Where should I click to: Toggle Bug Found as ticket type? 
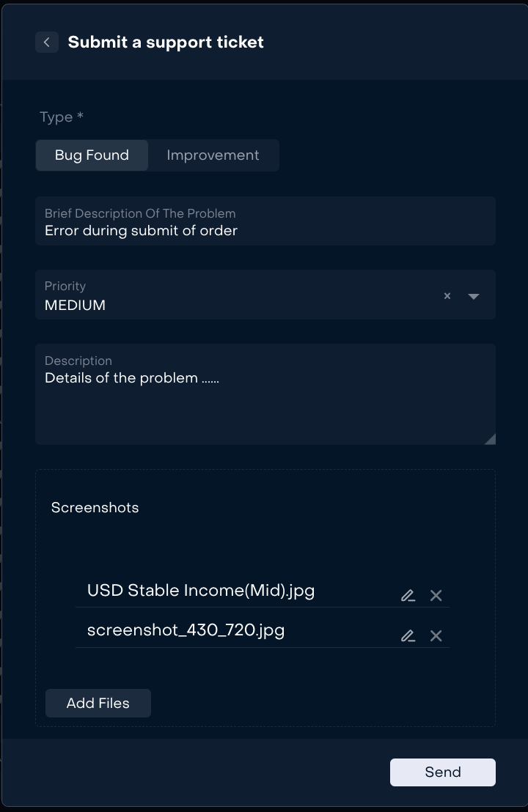pos(91,155)
